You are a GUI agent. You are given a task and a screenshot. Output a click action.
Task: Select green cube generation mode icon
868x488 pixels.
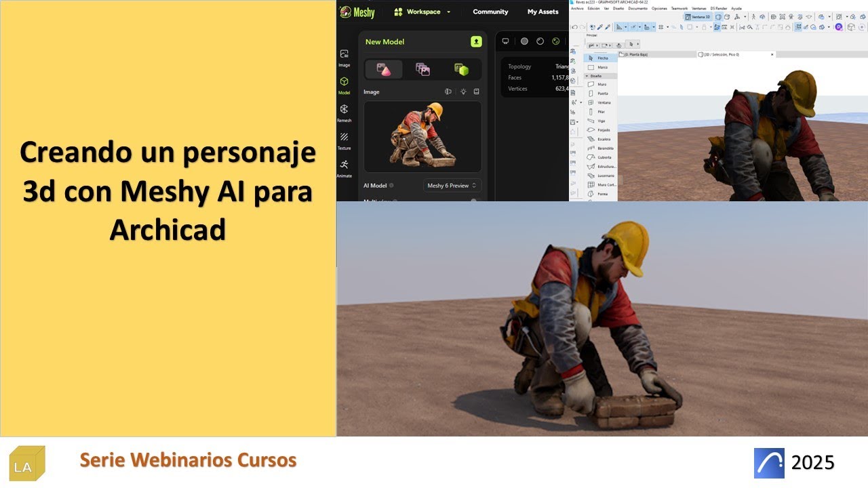point(461,69)
